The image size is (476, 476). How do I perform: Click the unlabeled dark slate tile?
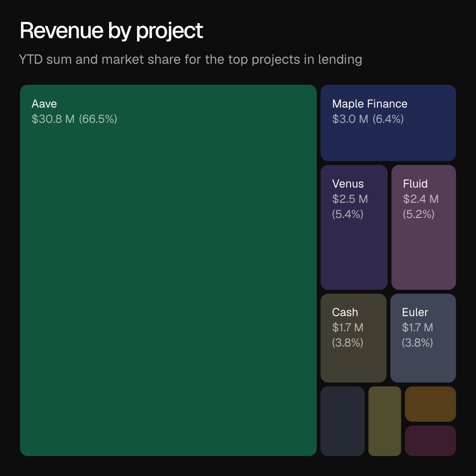point(342,421)
